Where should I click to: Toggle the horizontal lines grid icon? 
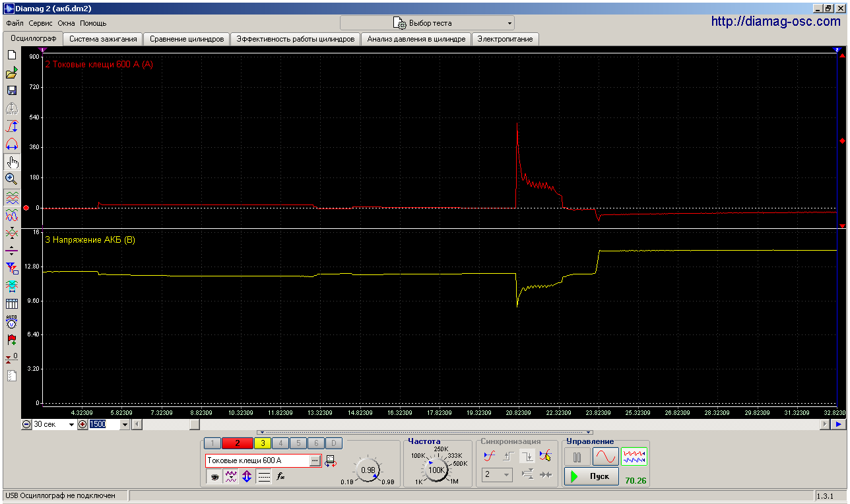pos(264,476)
